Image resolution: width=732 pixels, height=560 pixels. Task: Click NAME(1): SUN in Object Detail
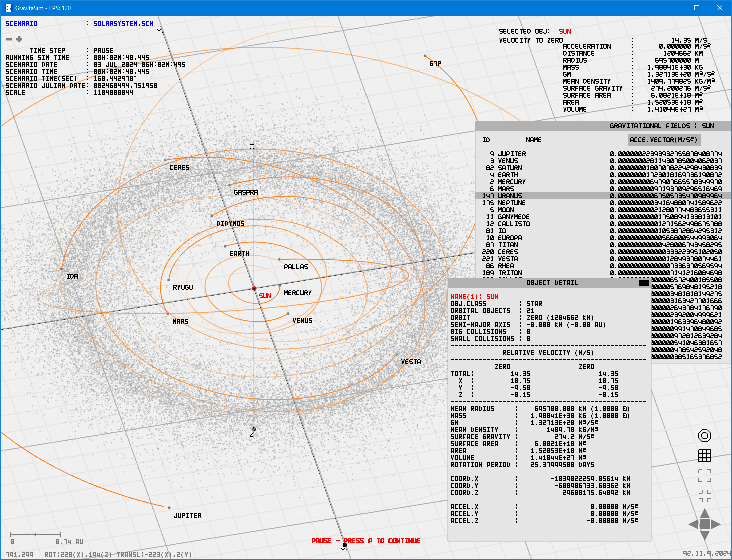point(474,297)
